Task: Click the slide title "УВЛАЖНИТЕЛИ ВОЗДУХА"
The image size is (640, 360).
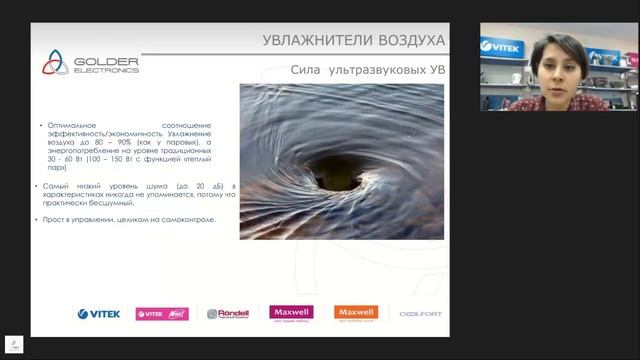Action: [353, 40]
